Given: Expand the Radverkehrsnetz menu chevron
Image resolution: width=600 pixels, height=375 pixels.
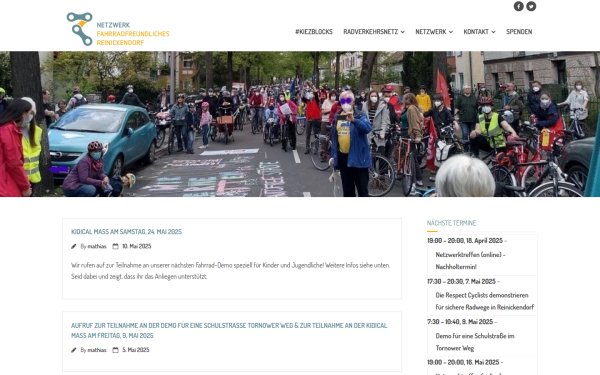Looking at the screenshot, I should [403, 32].
